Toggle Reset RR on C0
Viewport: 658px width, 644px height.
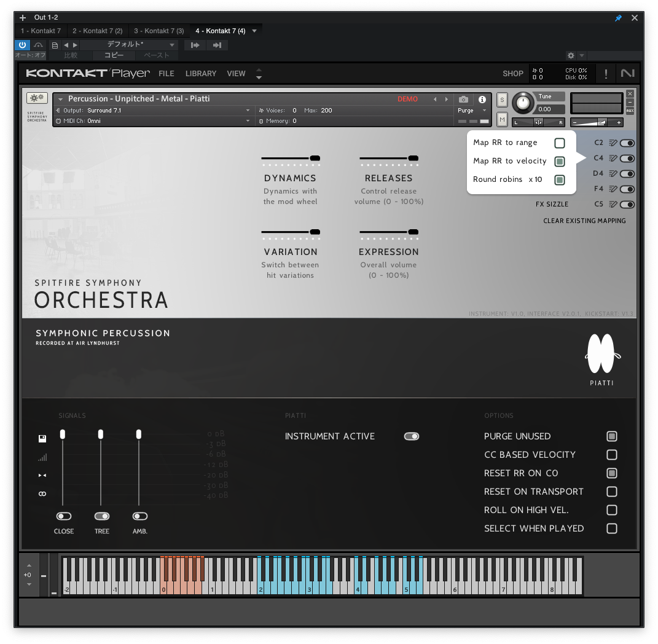click(612, 473)
